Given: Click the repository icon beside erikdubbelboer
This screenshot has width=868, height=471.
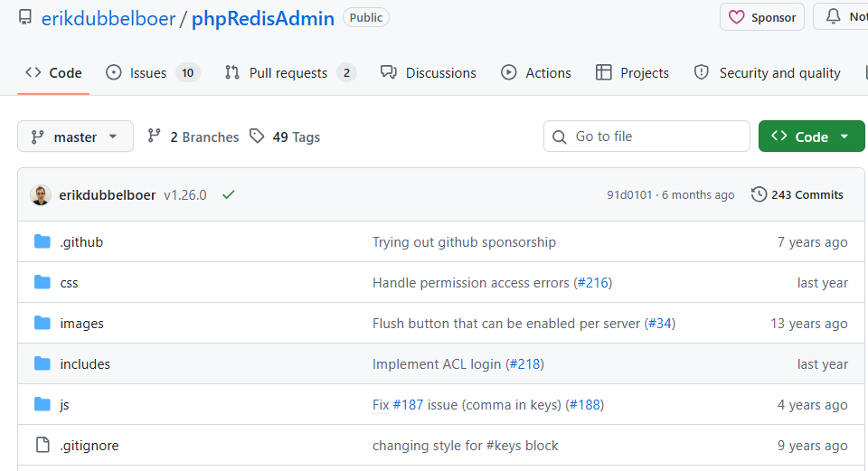Looking at the screenshot, I should pyautogui.click(x=25, y=17).
